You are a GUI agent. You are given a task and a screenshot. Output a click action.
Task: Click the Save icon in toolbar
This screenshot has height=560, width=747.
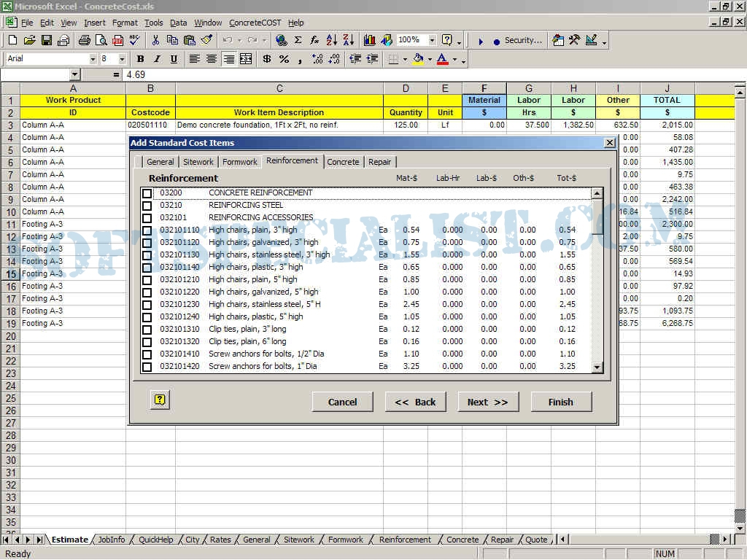(x=46, y=41)
